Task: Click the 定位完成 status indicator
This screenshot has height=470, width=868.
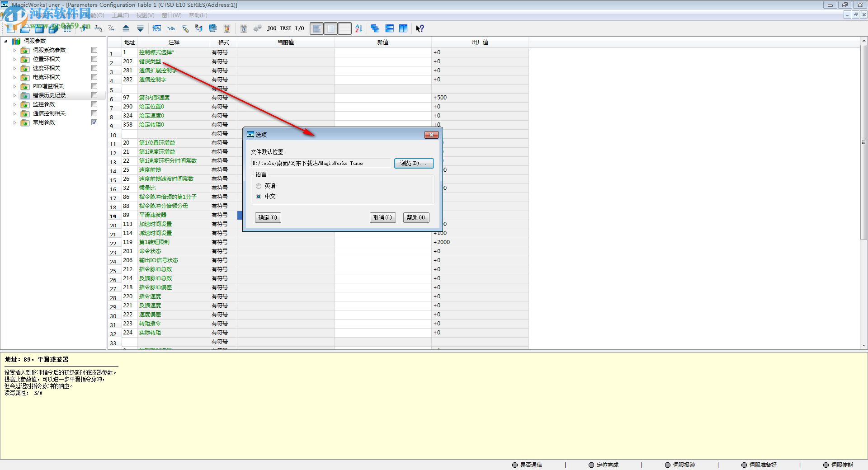Action: (x=604, y=465)
